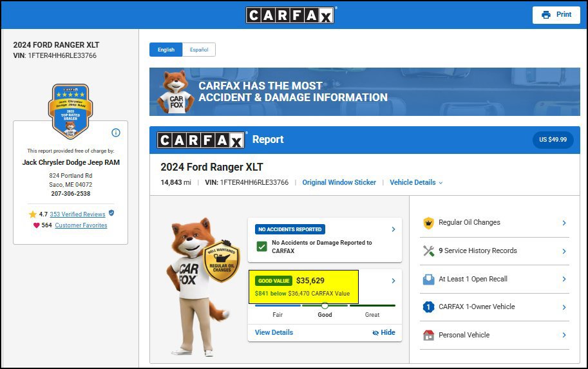Click $841 below CARFAX Value text

(302, 293)
